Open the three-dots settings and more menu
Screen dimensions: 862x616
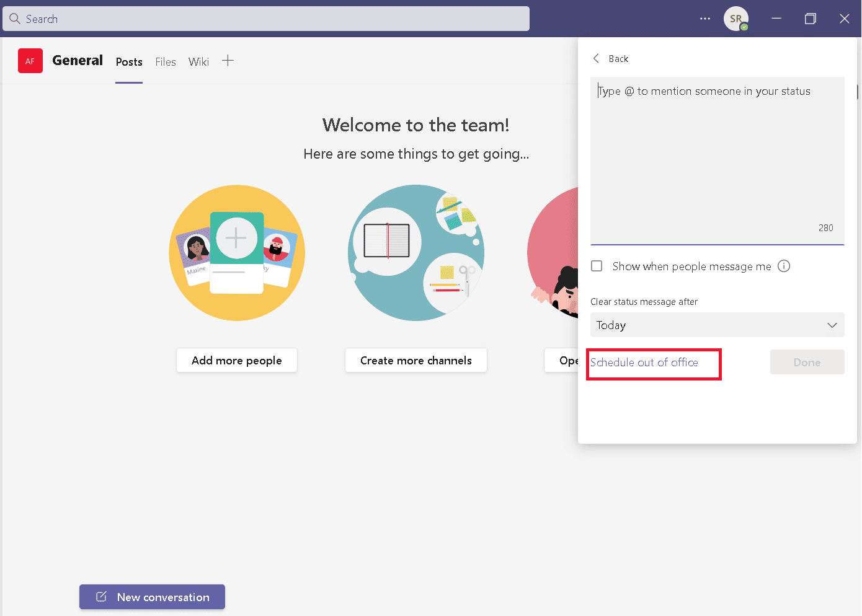[x=704, y=19]
